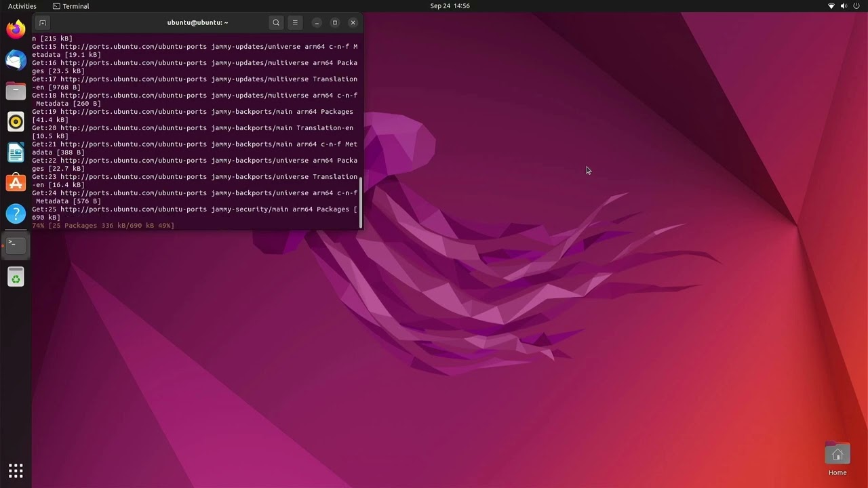868x488 pixels.
Task: Search in the terminal window
Action: tap(276, 22)
